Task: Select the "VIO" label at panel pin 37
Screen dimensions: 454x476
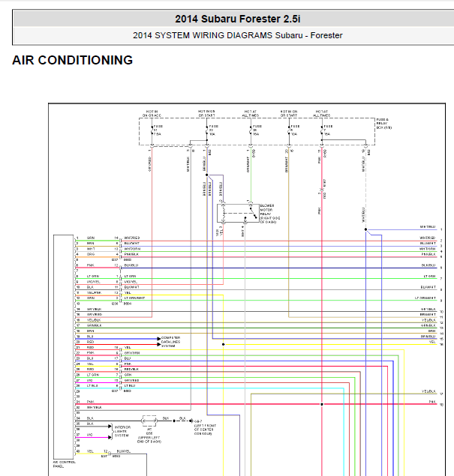Action: click(x=89, y=435)
